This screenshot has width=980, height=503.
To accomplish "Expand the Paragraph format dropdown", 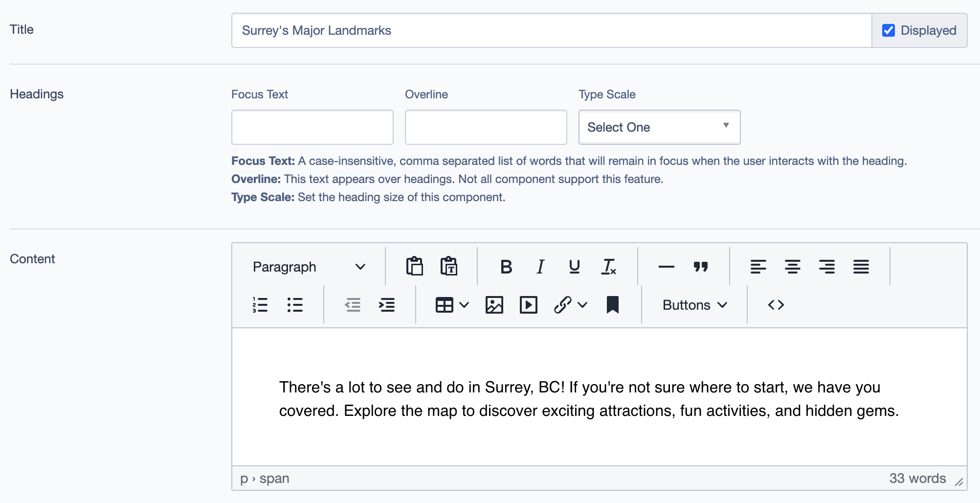I will [x=309, y=267].
